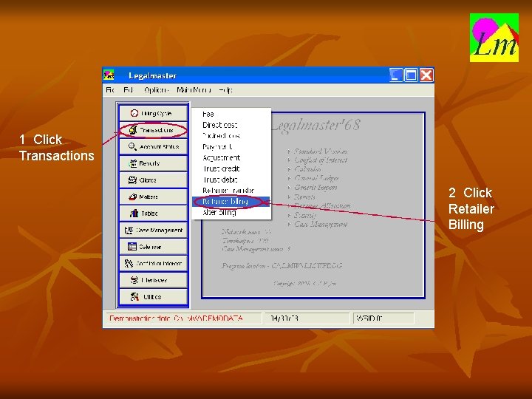
Task: Click the Demonstration data status bar text
Action: click(176, 318)
